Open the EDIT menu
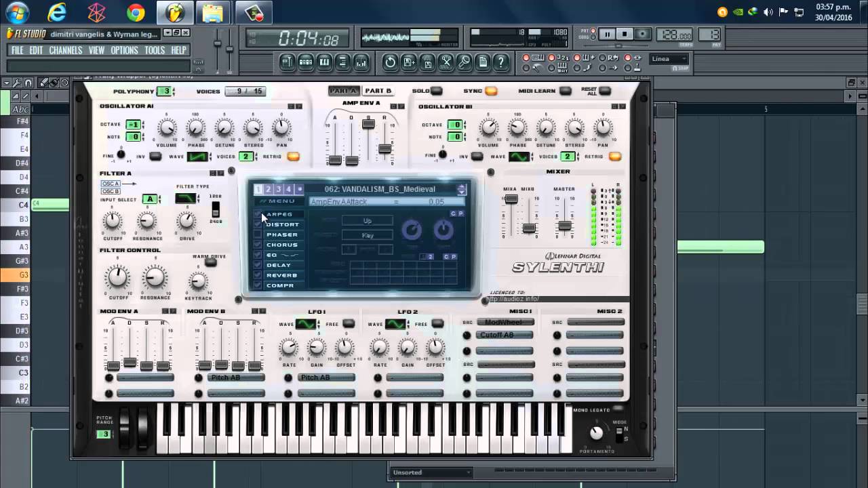Image resolution: width=868 pixels, height=488 pixels. click(x=36, y=50)
